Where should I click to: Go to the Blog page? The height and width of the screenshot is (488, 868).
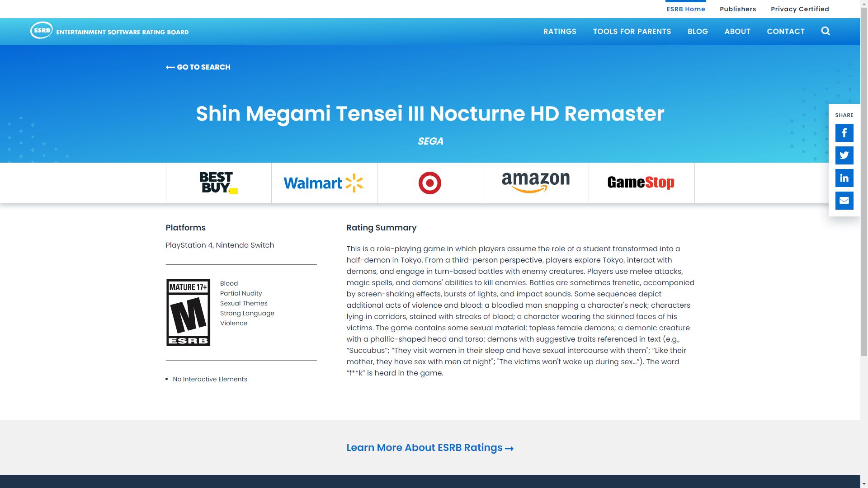tap(698, 31)
